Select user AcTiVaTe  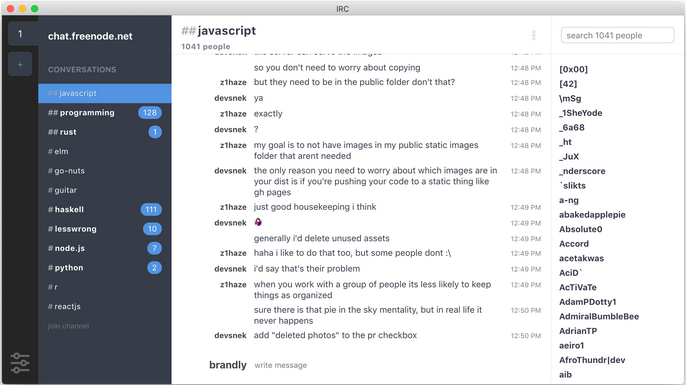(578, 287)
